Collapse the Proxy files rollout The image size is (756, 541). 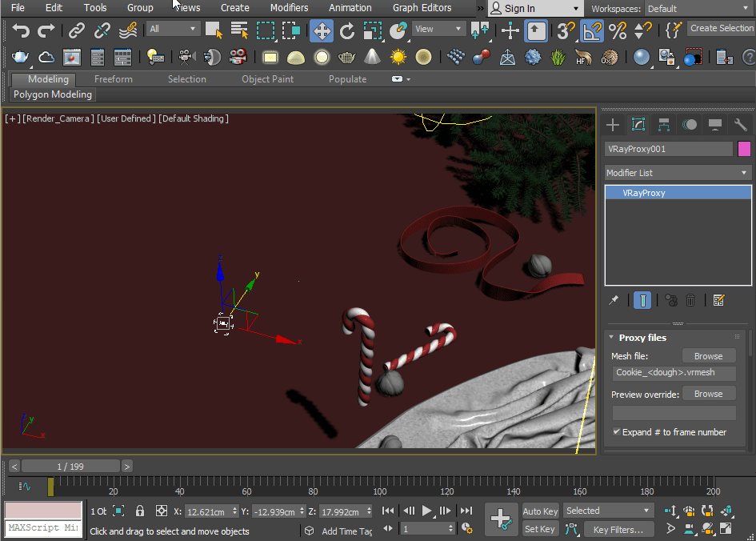click(x=611, y=338)
